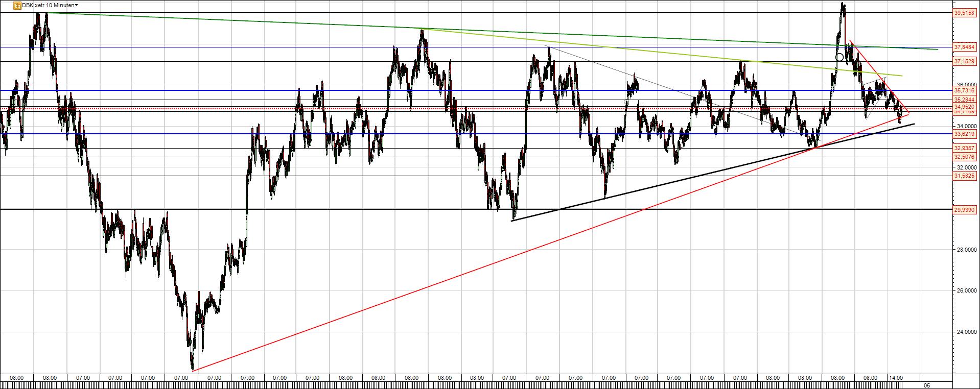The image size is (980, 389).
Task: Click the 32,9357 price level label
Action: 965,148
